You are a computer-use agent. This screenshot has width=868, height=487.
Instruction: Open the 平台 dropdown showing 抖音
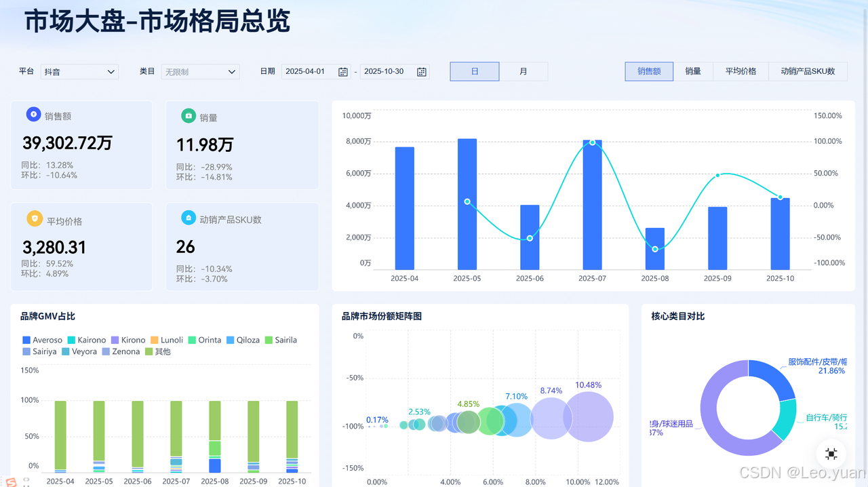click(79, 71)
